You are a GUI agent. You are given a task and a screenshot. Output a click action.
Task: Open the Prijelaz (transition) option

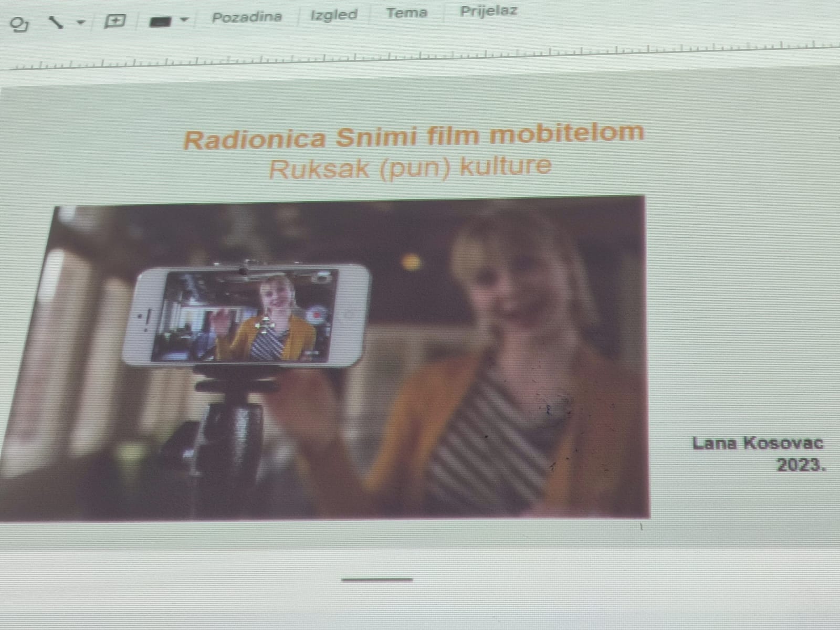click(488, 11)
